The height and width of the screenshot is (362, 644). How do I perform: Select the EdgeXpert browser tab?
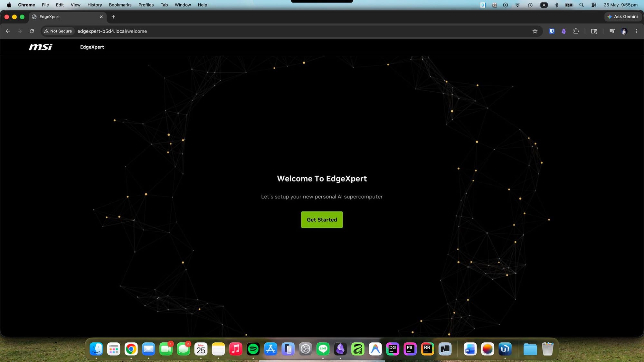click(x=68, y=17)
